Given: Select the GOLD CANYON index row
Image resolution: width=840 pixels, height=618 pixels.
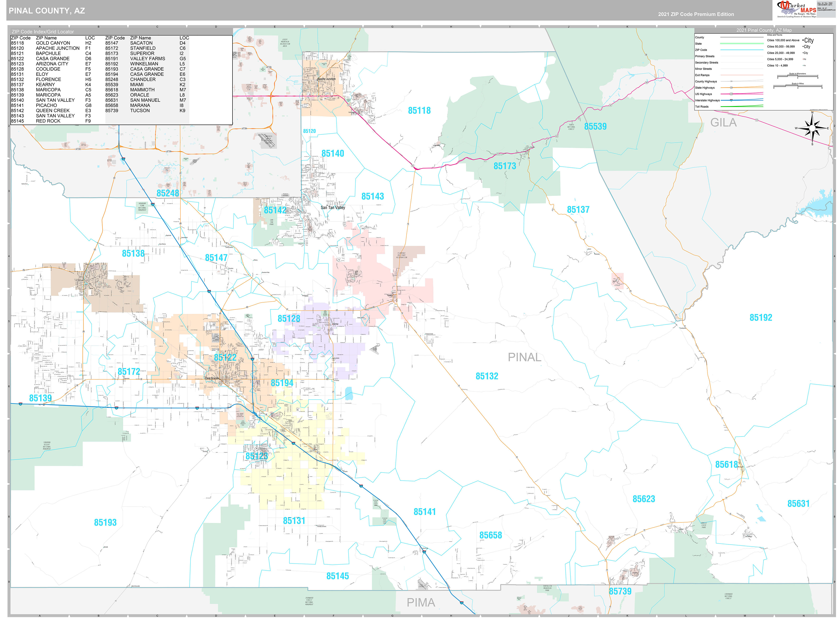Looking at the screenshot, I should [51, 43].
